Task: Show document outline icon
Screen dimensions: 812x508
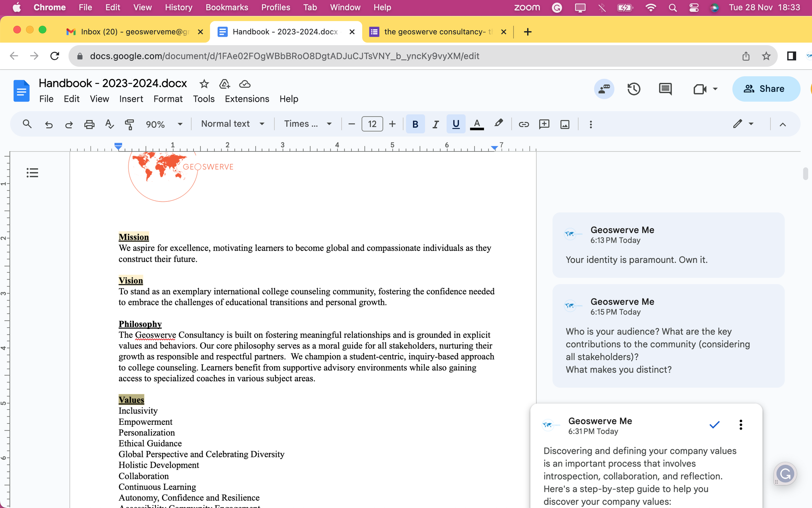Action: 32,173
